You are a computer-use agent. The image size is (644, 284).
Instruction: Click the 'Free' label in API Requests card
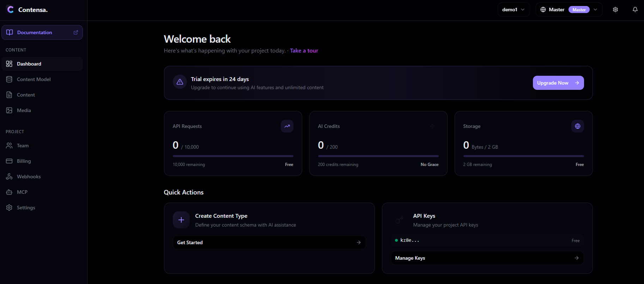(x=289, y=165)
